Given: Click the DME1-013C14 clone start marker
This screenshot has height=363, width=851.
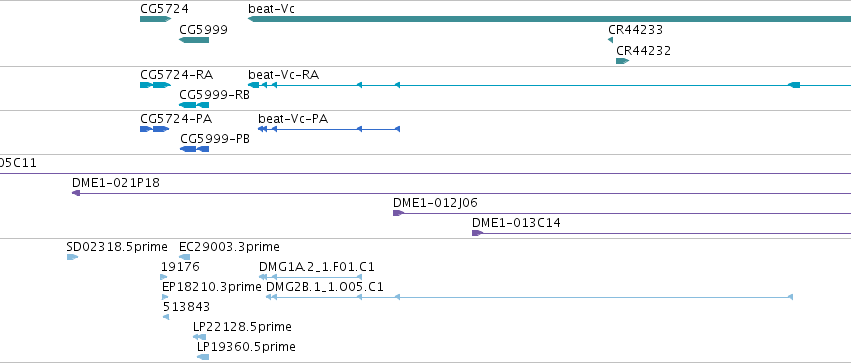Looking at the screenshot, I should tap(477, 233).
